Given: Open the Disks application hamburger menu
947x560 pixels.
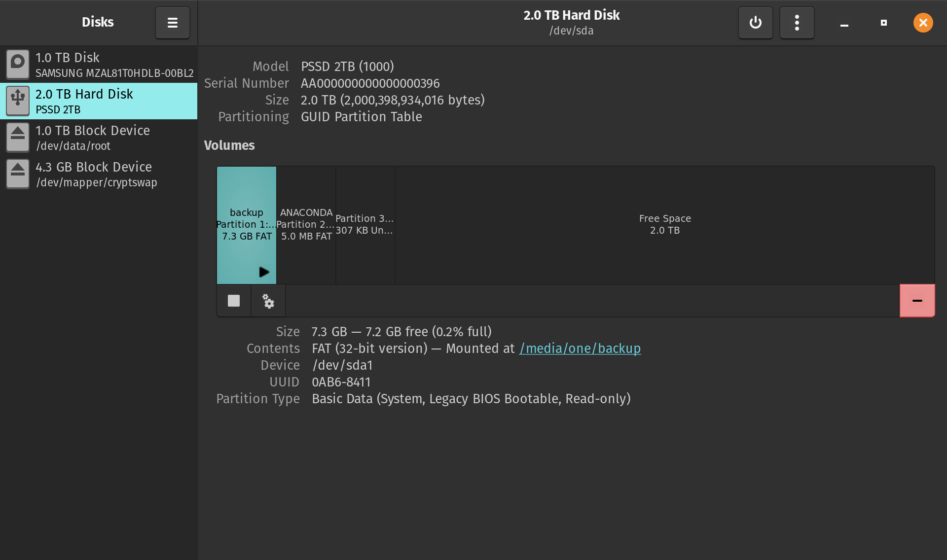Looking at the screenshot, I should pyautogui.click(x=172, y=23).
